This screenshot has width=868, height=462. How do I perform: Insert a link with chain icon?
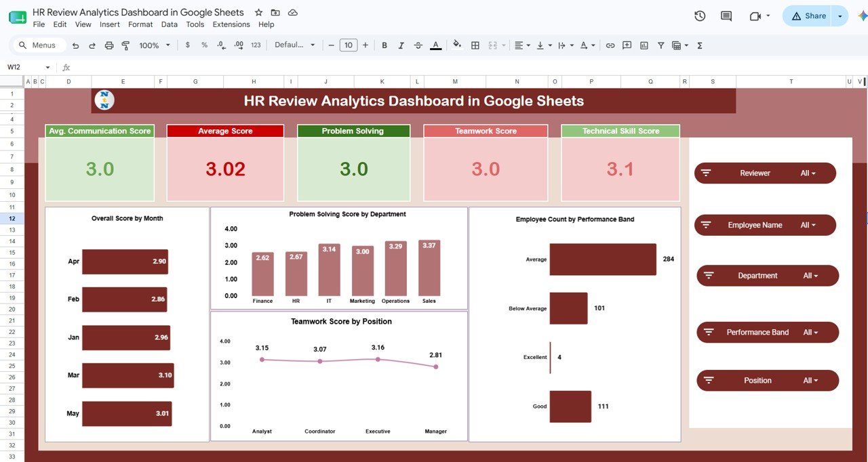tap(610, 45)
